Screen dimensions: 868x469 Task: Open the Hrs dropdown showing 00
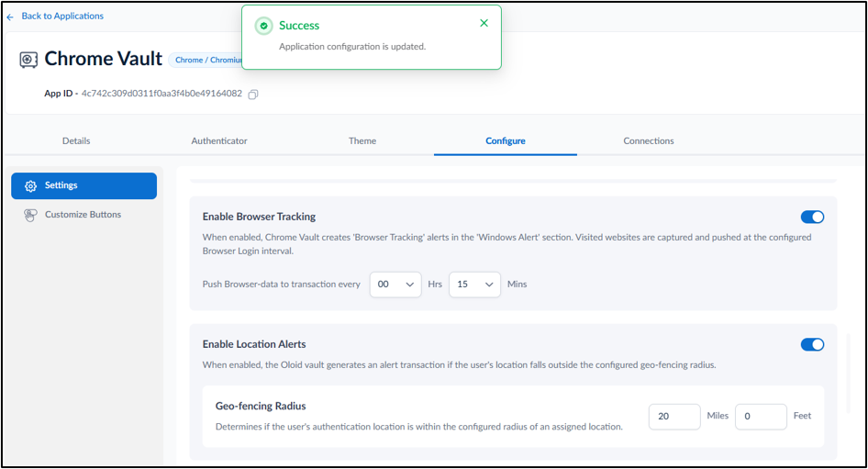(x=395, y=284)
